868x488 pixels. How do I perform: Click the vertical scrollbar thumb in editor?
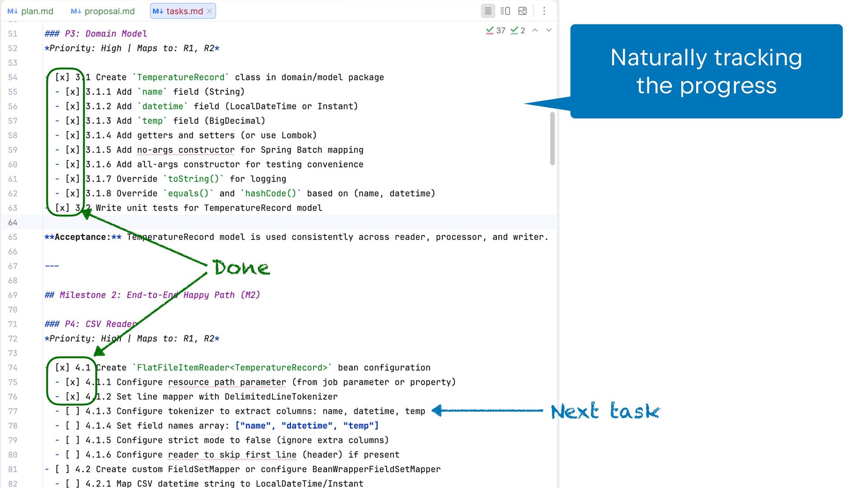tap(552, 138)
